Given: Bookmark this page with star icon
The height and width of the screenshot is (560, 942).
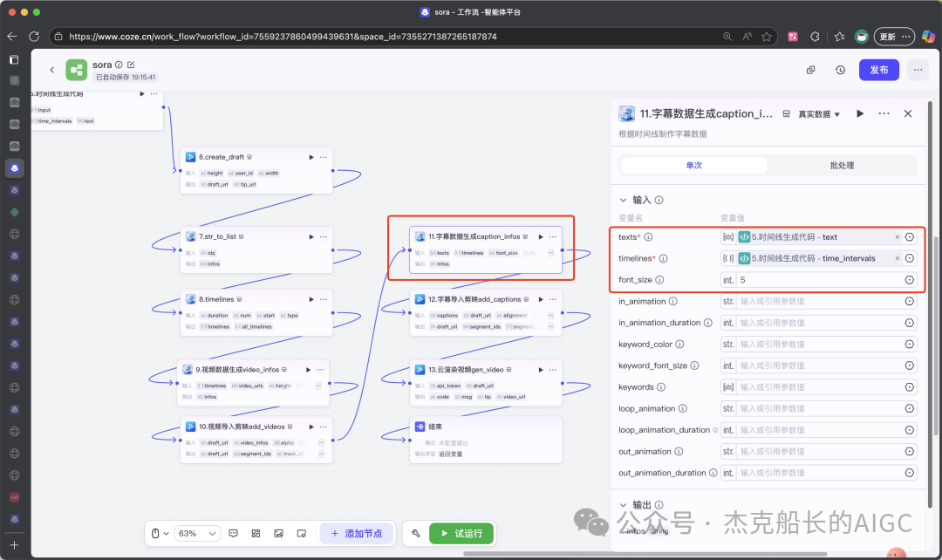Looking at the screenshot, I should point(767,37).
